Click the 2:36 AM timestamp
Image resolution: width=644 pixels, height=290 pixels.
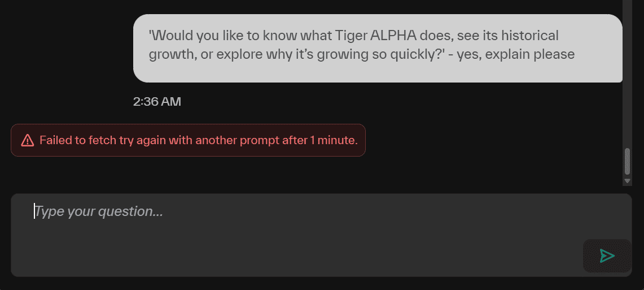157,102
